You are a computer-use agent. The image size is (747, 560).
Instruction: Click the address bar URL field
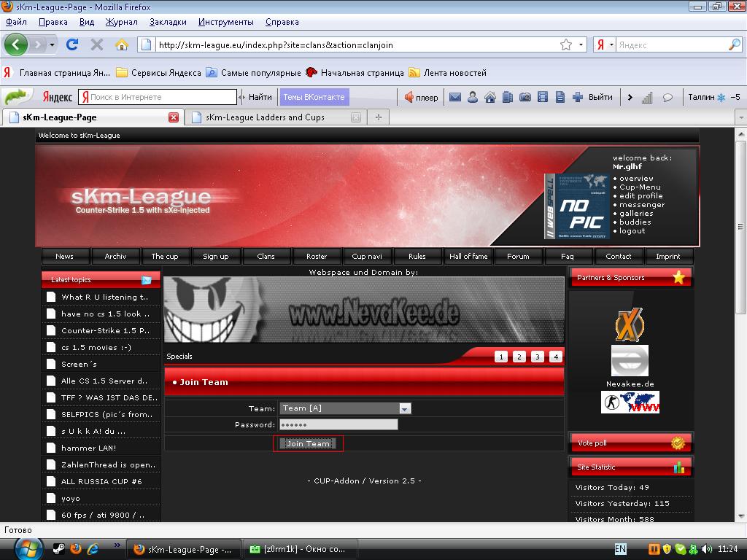tap(357, 44)
